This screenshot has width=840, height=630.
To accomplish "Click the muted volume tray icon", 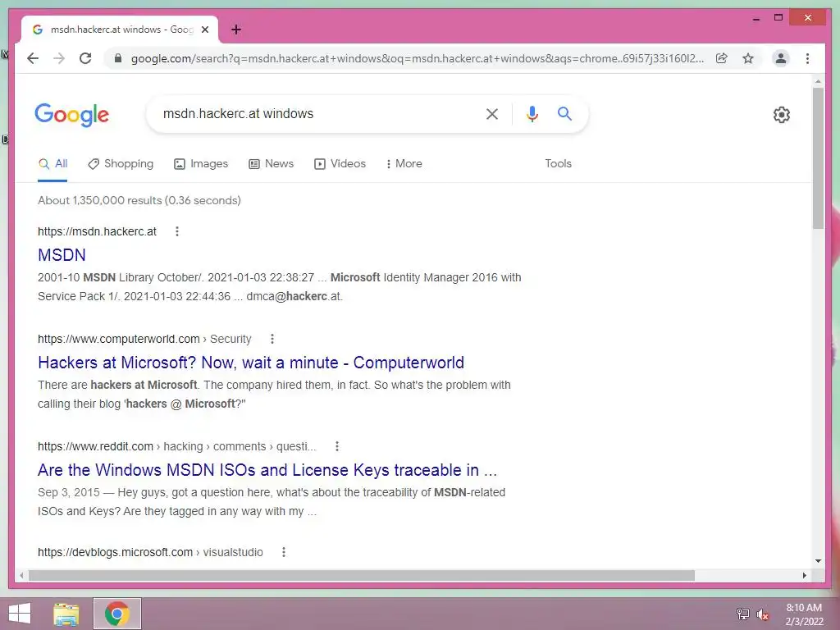I will 762,614.
